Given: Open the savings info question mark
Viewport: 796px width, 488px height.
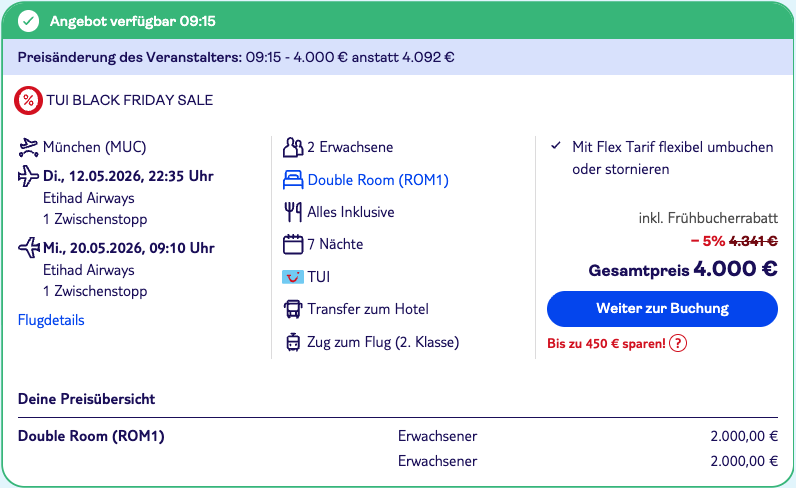Looking at the screenshot, I should (x=678, y=343).
